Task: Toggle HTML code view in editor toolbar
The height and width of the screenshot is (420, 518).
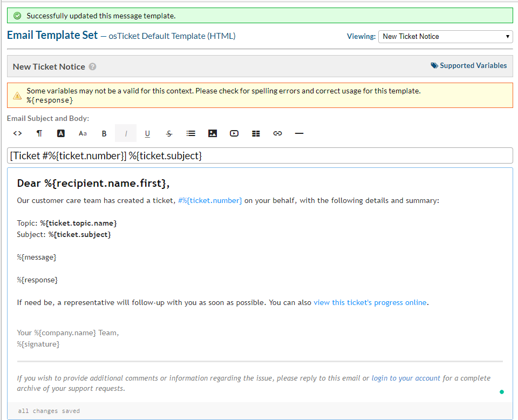Action: click(x=17, y=133)
